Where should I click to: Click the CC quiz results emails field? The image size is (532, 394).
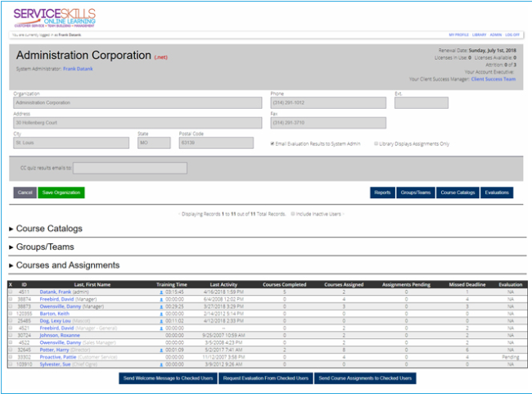click(130, 168)
